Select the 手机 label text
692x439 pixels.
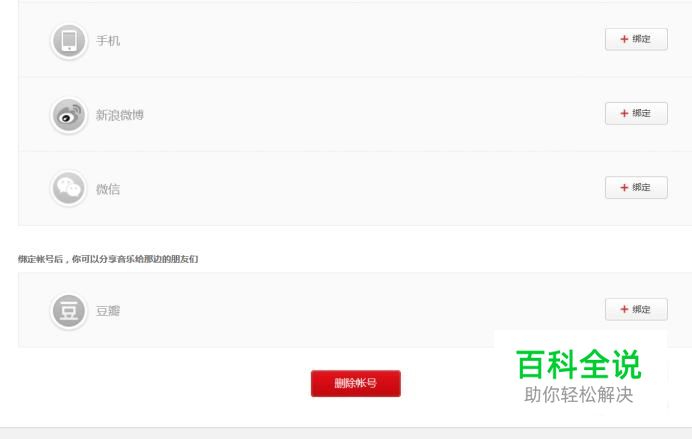point(108,41)
